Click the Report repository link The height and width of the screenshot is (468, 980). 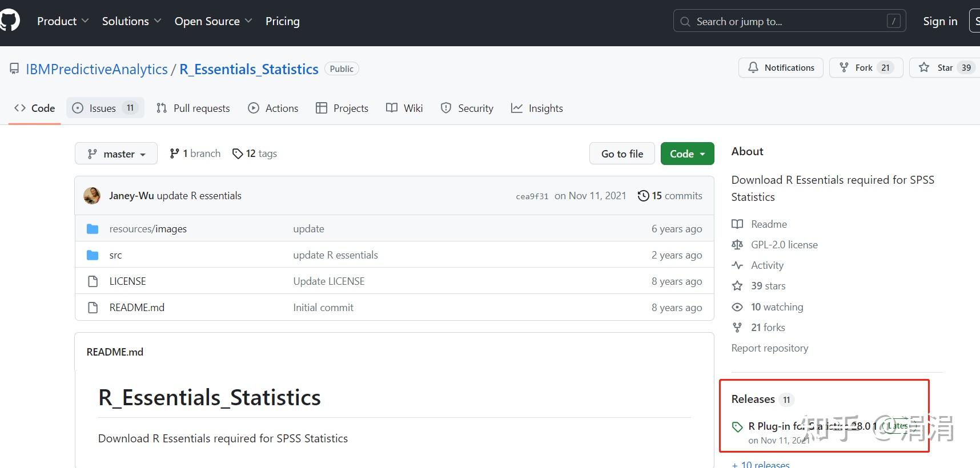(770, 348)
